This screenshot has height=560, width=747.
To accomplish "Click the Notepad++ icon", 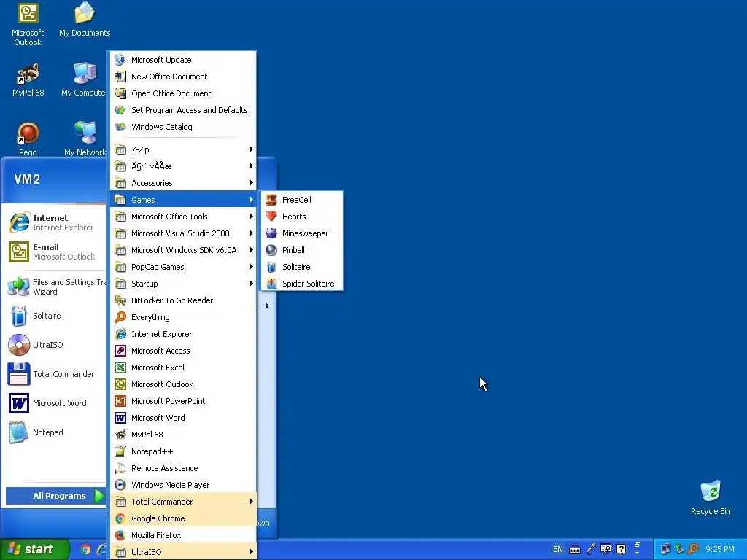I will click(120, 451).
